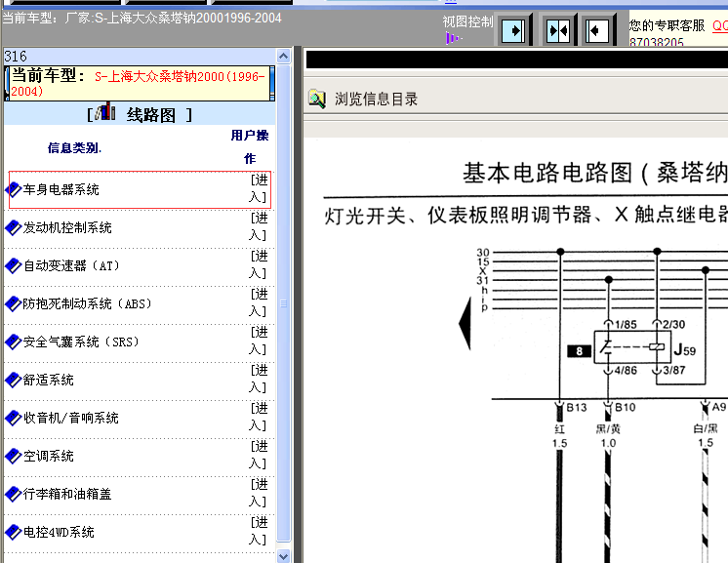This screenshot has height=563, width=728.
Task: Click blue book icon for 车身电器系统
Action: [13, 189]
